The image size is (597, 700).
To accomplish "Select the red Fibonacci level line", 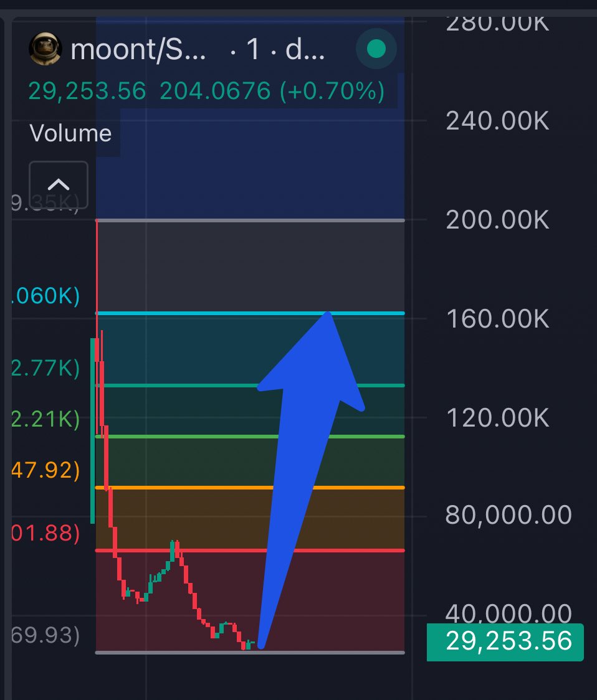I will pos(251,551).
